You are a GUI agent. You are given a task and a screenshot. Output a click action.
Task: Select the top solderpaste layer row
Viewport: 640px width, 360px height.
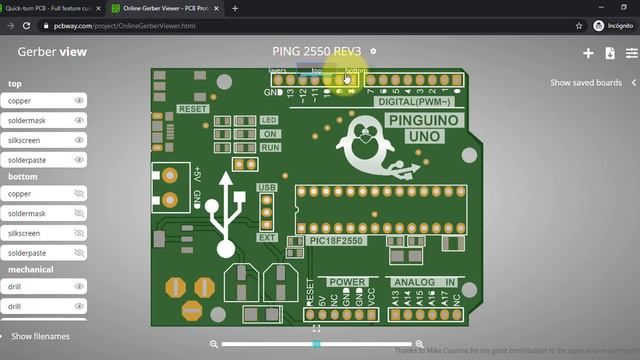coord(44,160)
